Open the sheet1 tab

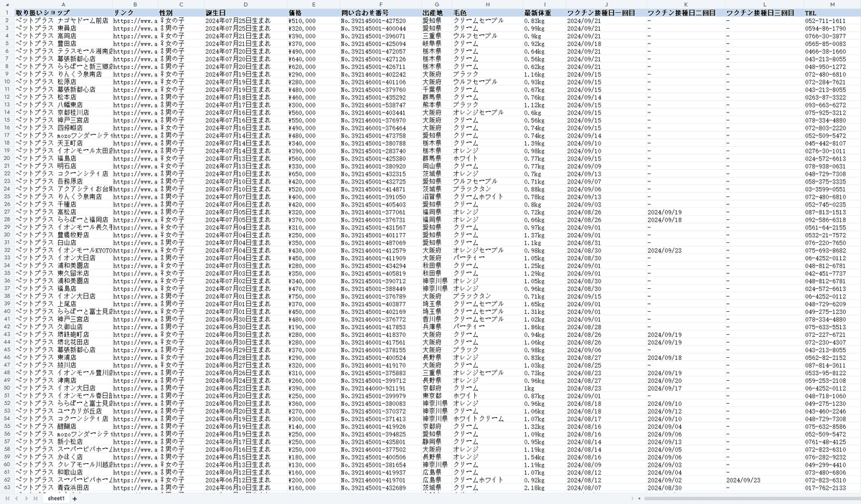tap(56, 498)
